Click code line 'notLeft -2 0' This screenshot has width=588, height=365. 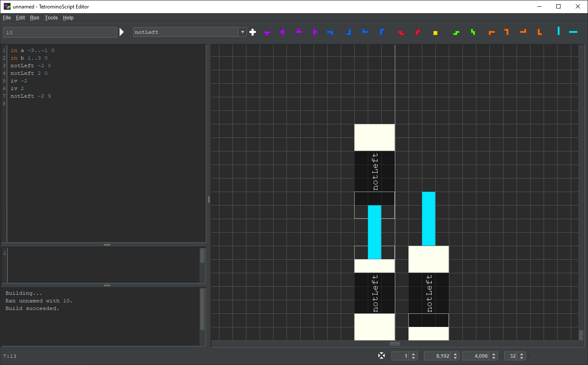point(31,66)
